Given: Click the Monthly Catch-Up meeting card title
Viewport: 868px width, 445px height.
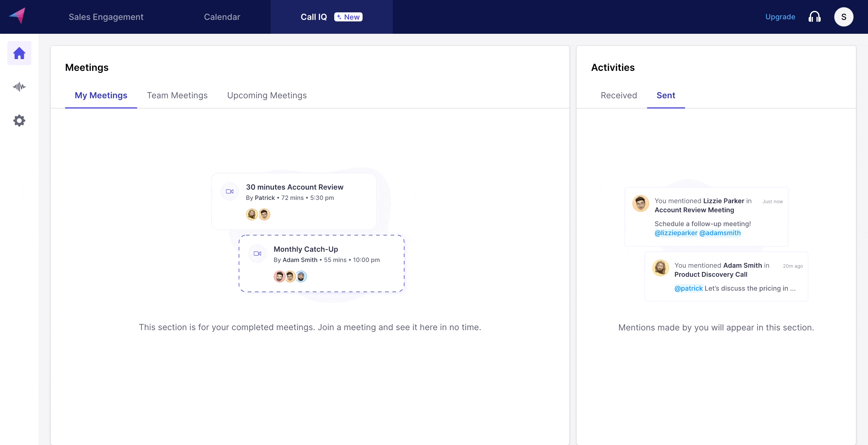Looking at the screenshot, I should tap(306, 249).
